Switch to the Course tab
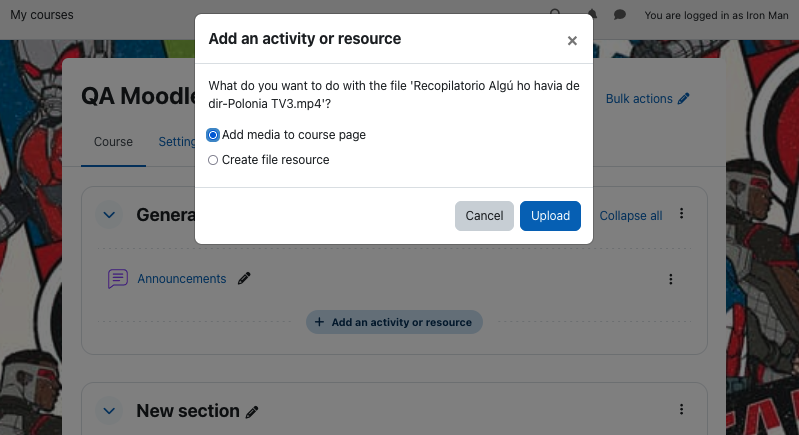Screen dimensions: 799x435 point(113,142)
